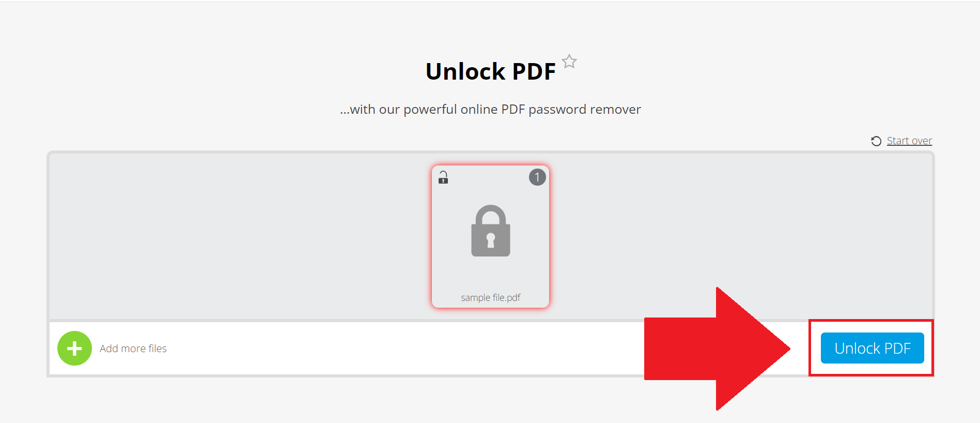Click the page counter badge on sample file.pdf
This screenshot has height=423, width=980.
click(x=536, y=177)
